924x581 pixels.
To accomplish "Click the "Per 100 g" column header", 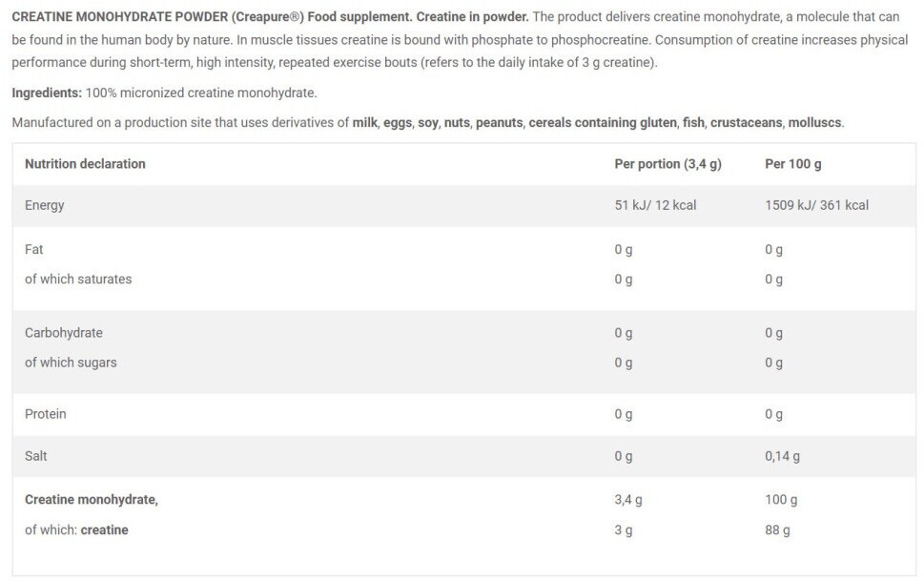I will 792,164.
